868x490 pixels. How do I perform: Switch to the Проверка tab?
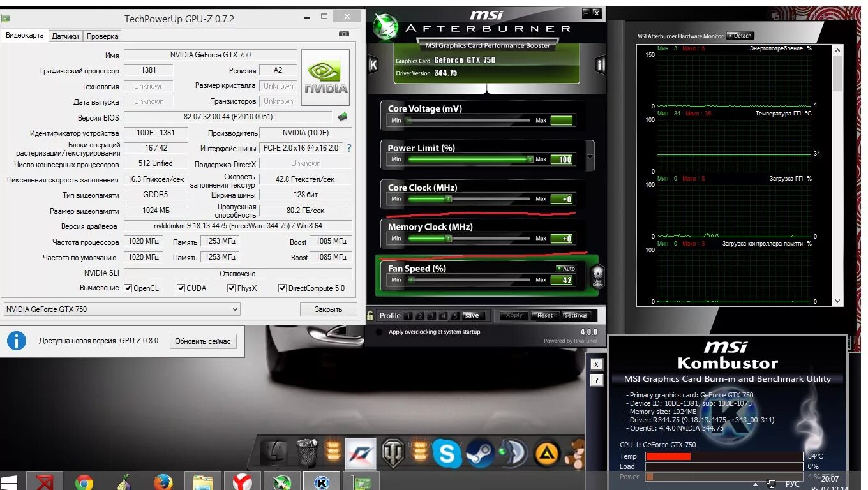[x=102, y=36]
